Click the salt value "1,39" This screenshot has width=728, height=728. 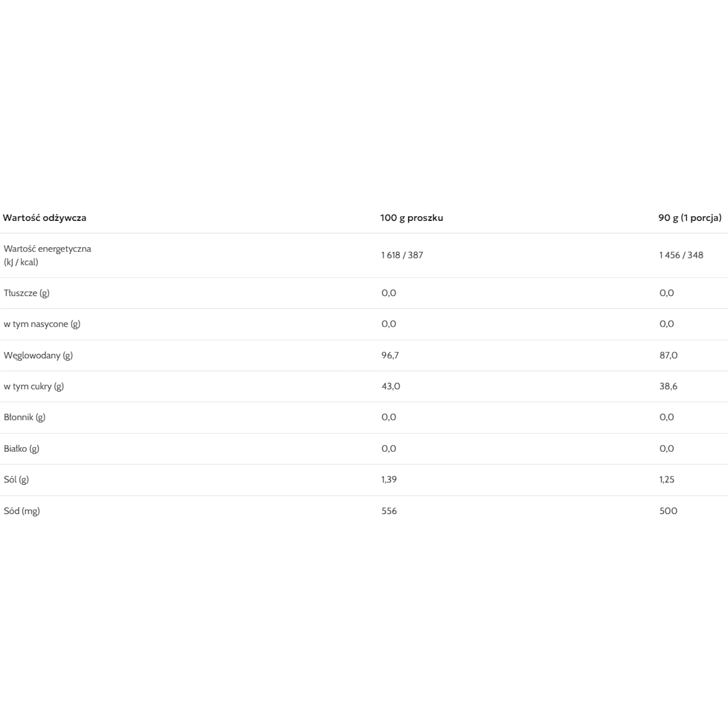(x=389, y=480)
